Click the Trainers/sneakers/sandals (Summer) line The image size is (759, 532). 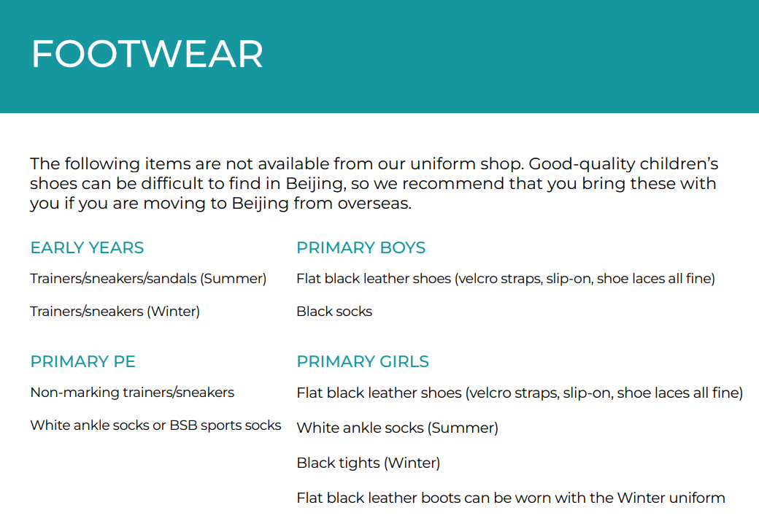[148, 279]
